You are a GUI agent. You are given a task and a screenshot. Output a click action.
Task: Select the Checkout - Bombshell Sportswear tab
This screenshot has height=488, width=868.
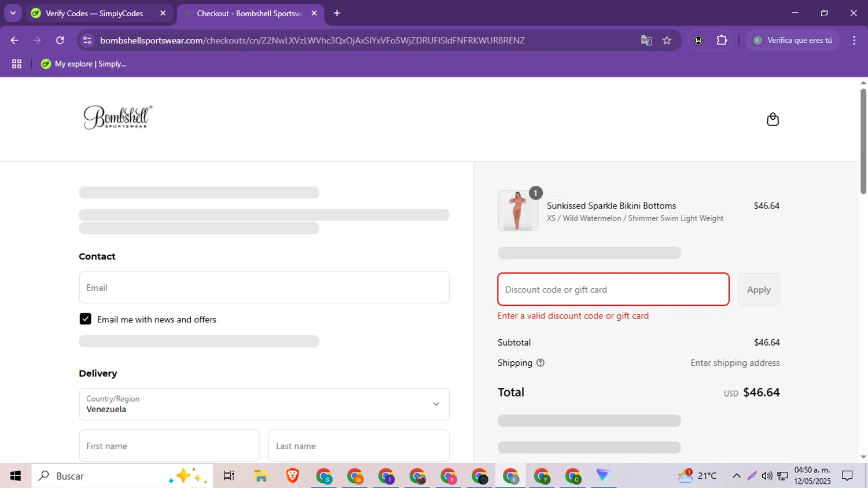click(249, 13)
